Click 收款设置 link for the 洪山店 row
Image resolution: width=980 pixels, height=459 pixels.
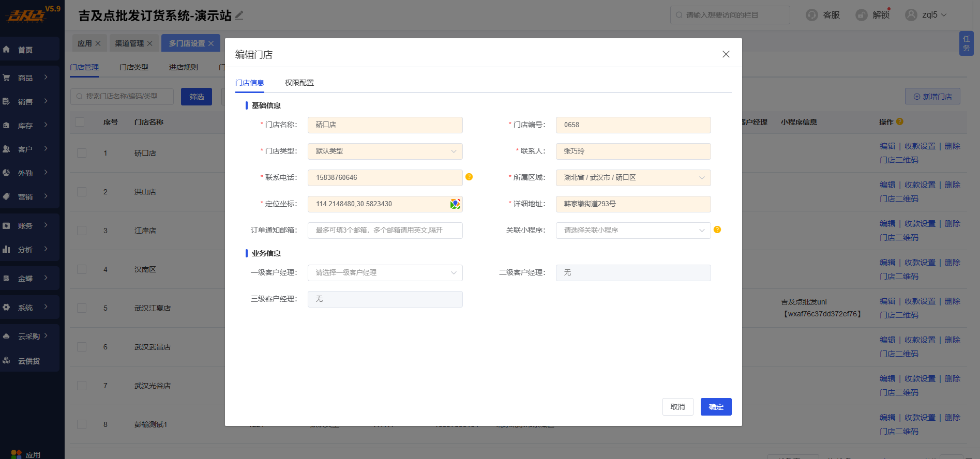920,185
